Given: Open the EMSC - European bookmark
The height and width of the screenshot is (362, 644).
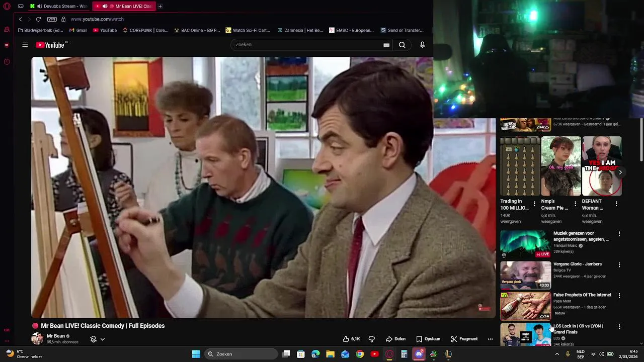Looking at the screenshot, I should (351, 30).
